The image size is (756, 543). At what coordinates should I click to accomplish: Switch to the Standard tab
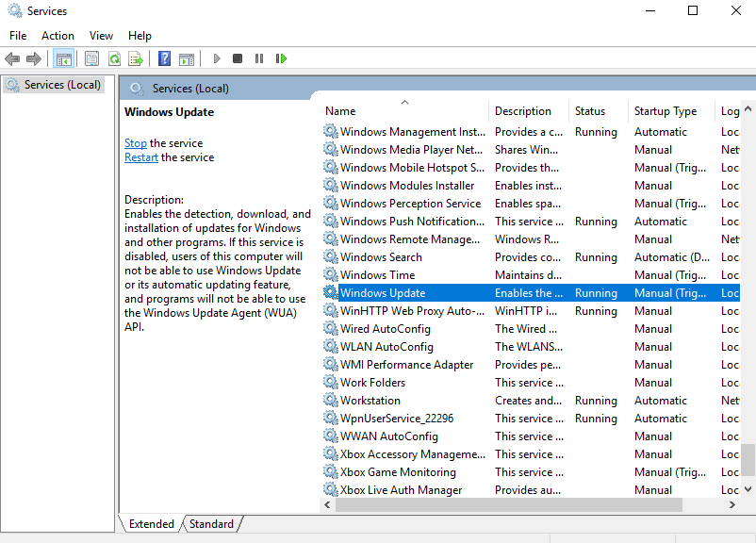pos(211,524)
